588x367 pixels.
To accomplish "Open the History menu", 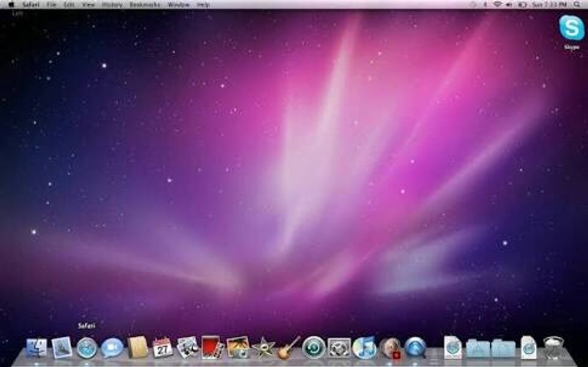I will point(112,4).
